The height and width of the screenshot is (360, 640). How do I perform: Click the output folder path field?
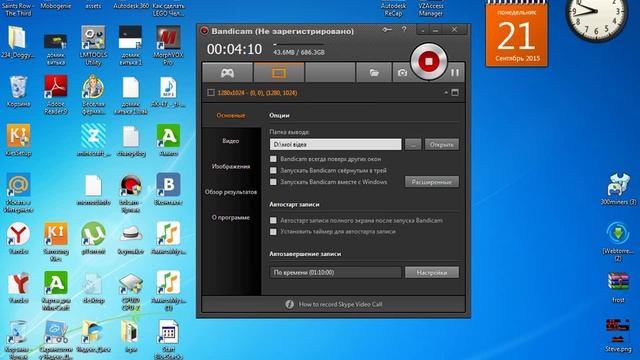(x=336, y=144)
